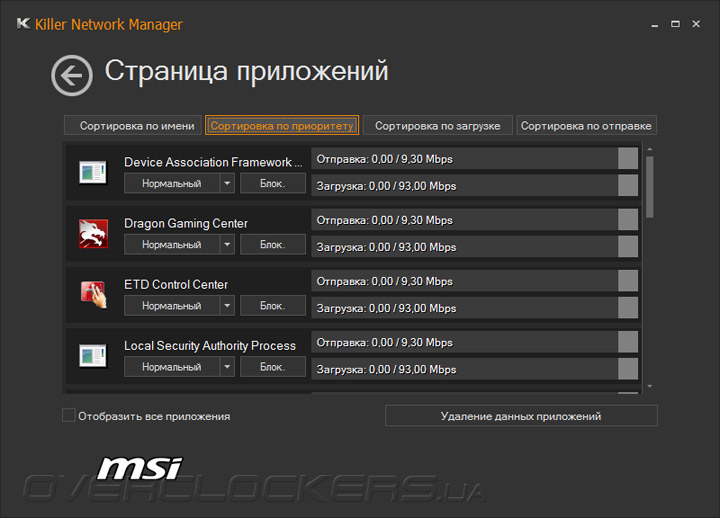
Task: Minimize the Killer Network Manager window
Action: point(655,24)
